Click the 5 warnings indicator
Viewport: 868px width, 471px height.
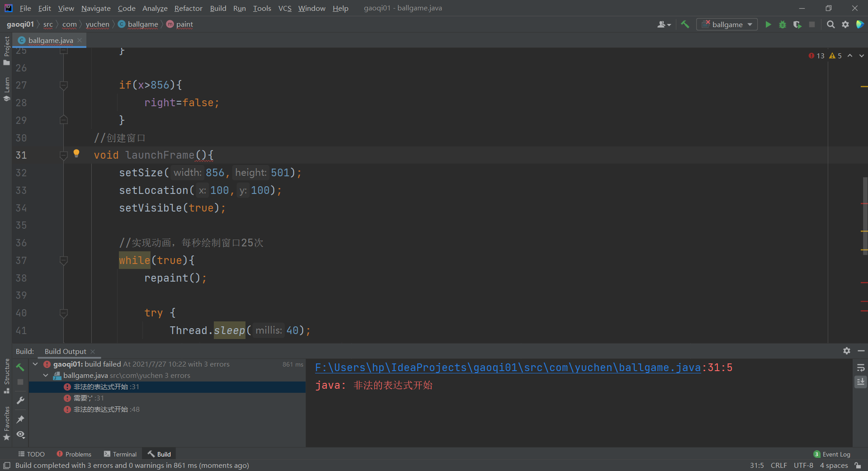835,56
